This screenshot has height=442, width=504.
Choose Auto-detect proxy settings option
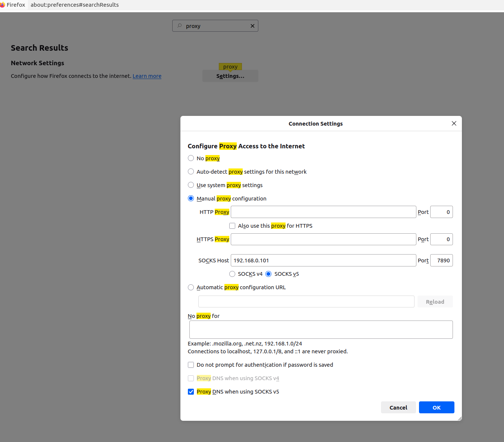click(x=191, y=171)
